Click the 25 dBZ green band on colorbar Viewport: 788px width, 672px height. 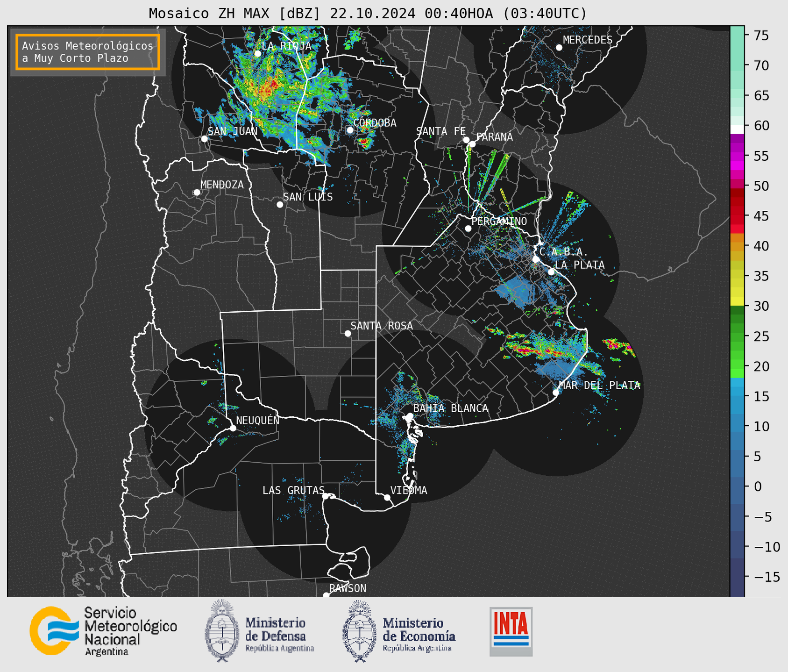tap(737, 336)
